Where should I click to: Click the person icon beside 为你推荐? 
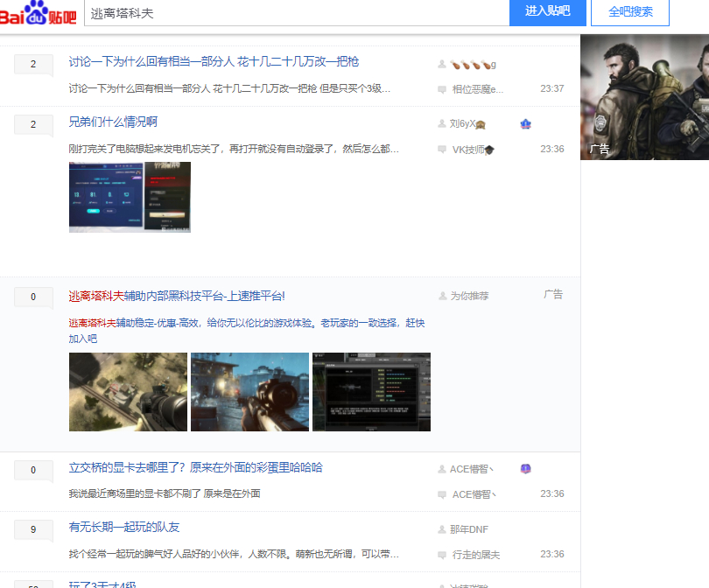point(443,296)
